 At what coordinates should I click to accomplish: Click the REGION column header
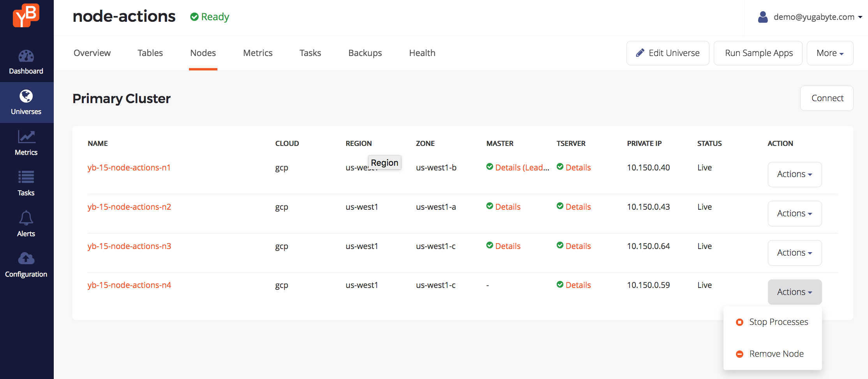(x=358, y=144)
